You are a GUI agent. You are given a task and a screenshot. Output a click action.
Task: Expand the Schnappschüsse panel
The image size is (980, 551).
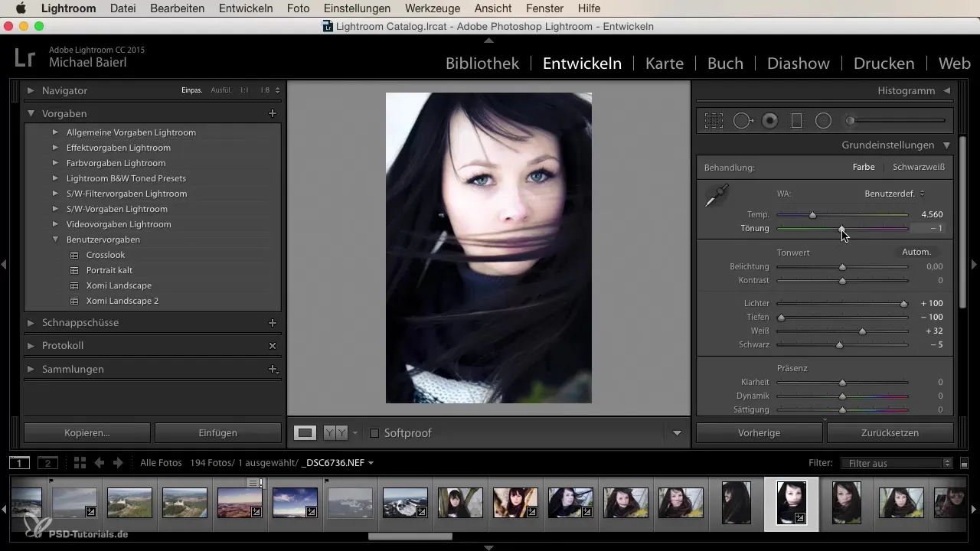31,323
